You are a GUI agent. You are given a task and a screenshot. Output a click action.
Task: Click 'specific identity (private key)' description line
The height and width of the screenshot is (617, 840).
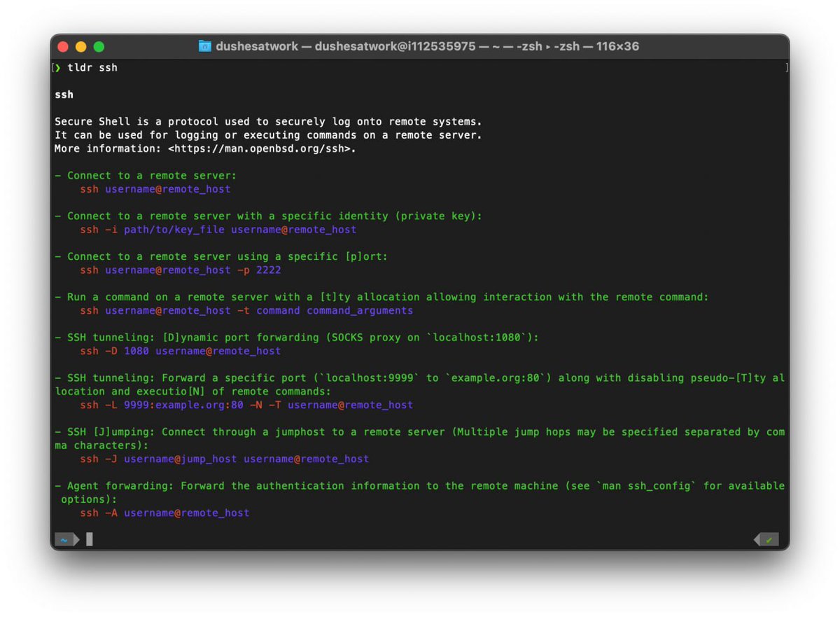(x=268, y=216)
